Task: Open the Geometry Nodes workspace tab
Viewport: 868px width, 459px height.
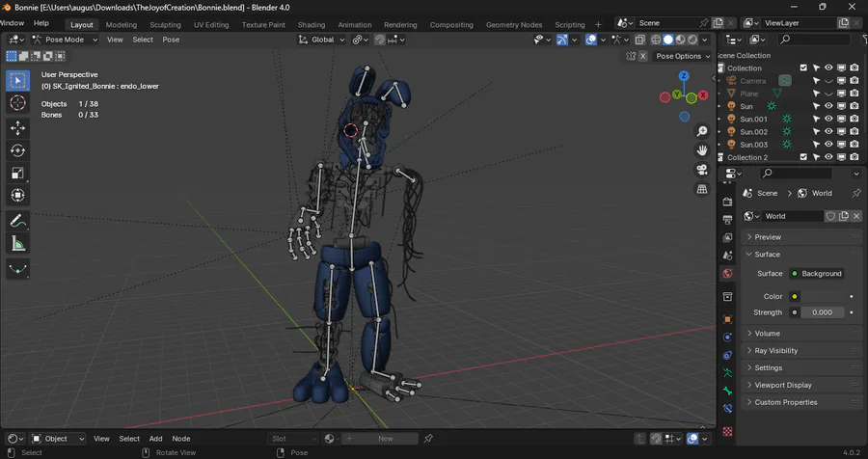Action: pos(514,25)
